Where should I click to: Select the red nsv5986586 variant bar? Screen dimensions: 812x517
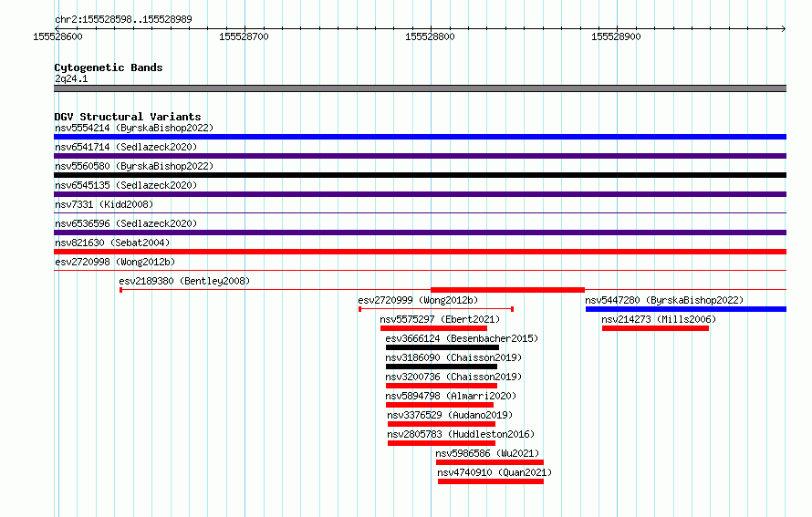490,462
